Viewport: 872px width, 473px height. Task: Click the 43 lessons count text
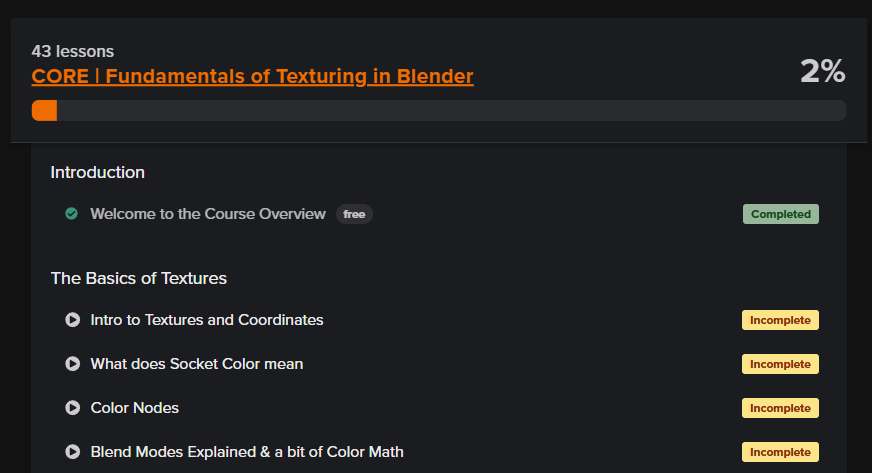73,51
